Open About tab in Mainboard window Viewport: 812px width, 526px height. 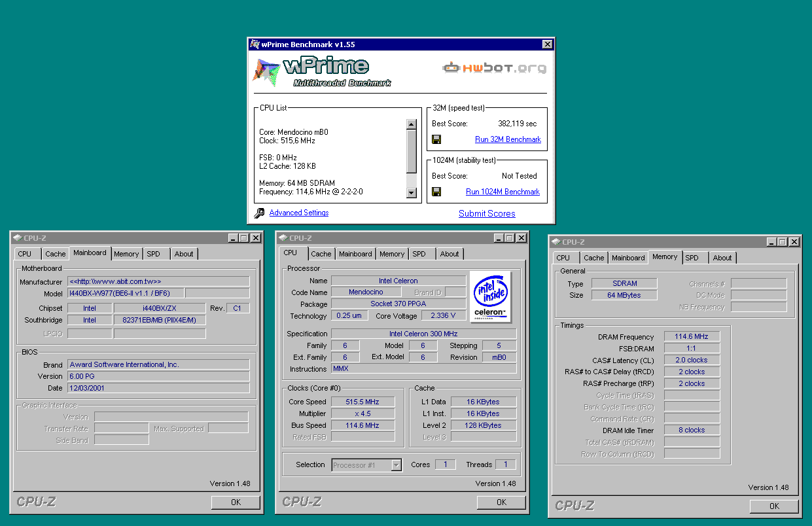click(184, 254)
